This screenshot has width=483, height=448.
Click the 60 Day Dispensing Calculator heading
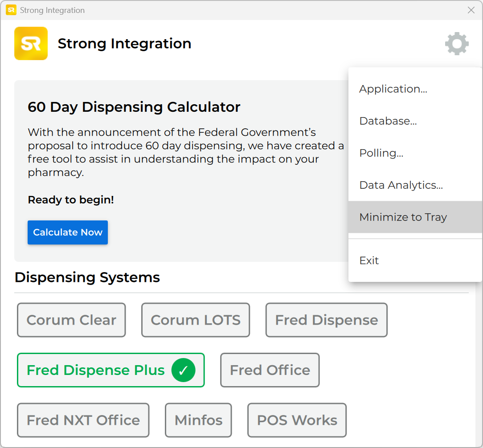tap(134, 107)
